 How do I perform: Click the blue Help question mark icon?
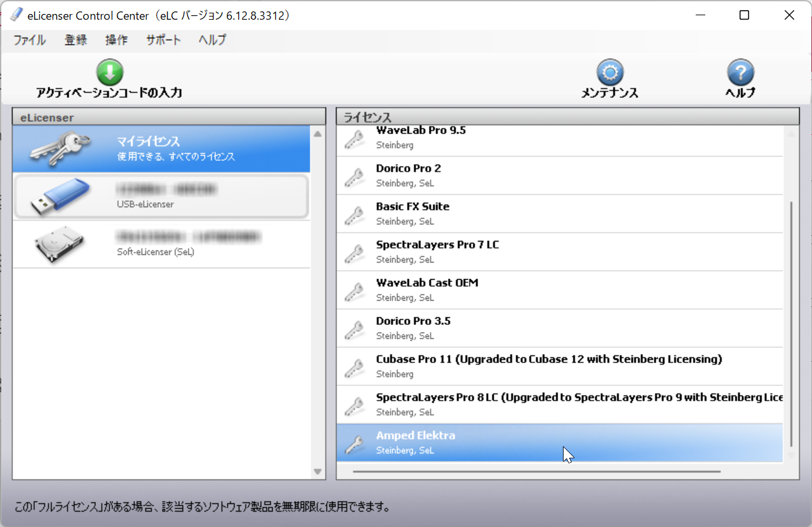point(740,72)
